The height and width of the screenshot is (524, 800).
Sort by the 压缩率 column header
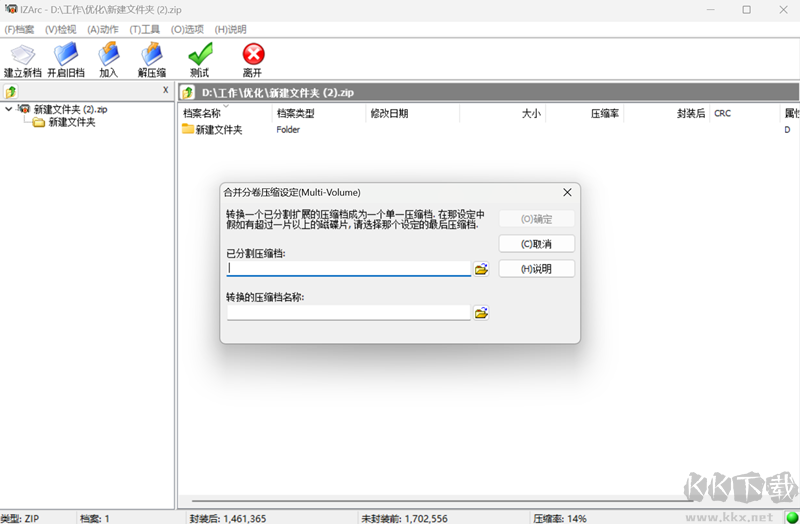pyautogui.click(x=585, y=113)
